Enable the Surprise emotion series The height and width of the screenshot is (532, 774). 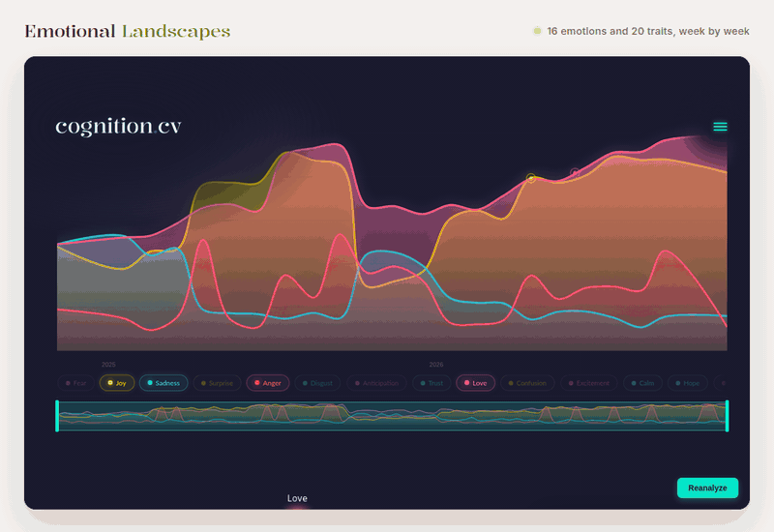[217, 383]
